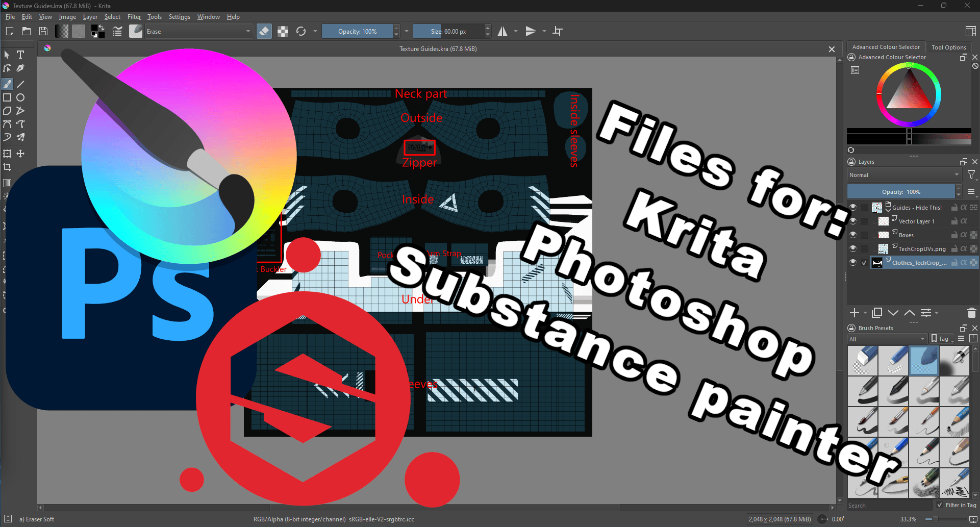Click the toolbar Opacity 100% slider
980x527 pixels.
pos(358,32)
